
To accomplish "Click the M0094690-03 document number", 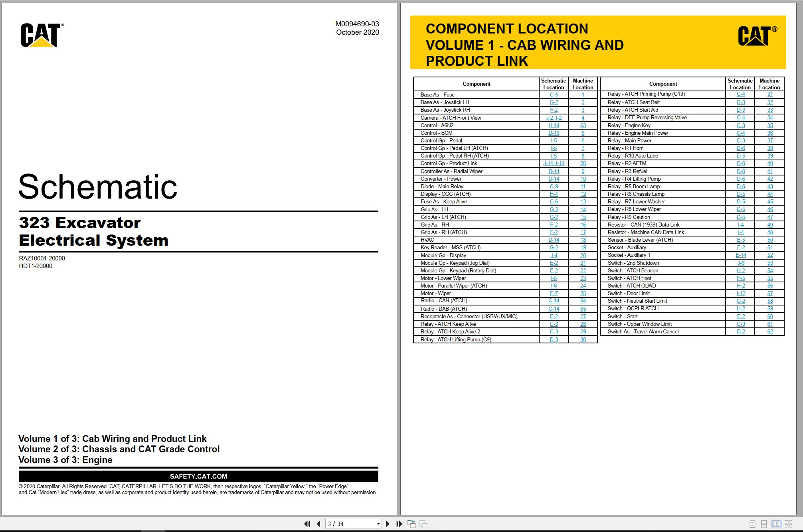I will click(357, 24).
